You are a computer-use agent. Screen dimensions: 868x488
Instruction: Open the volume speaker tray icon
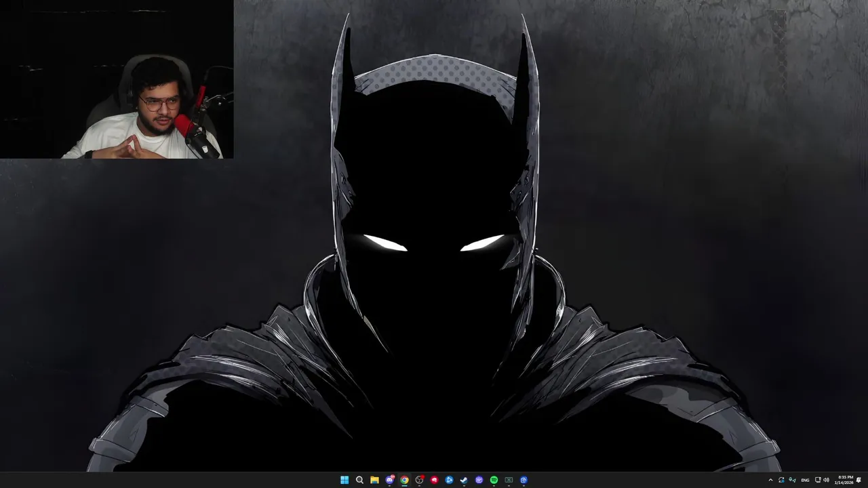click(827, 480)
